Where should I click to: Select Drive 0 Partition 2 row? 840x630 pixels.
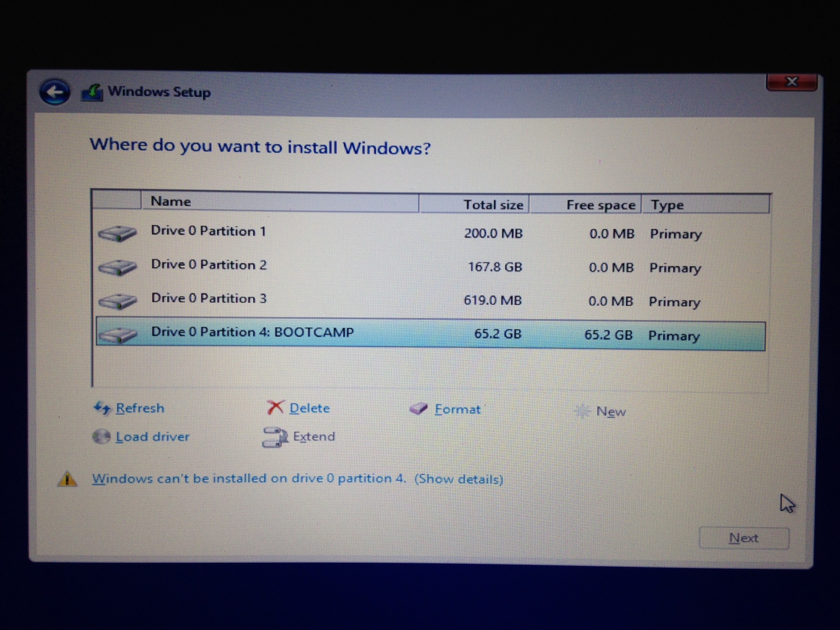[x=431, y=267]
